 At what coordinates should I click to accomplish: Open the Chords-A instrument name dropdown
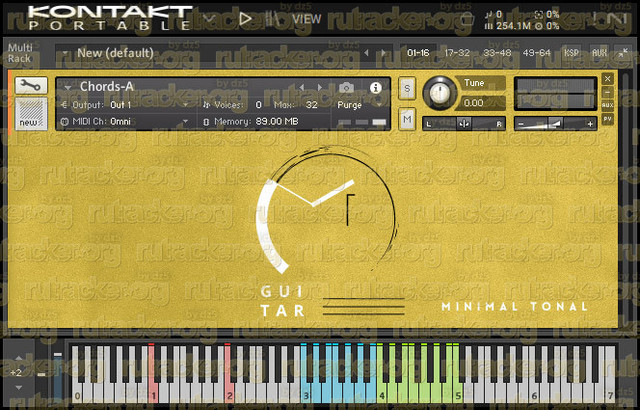(68, 88)
